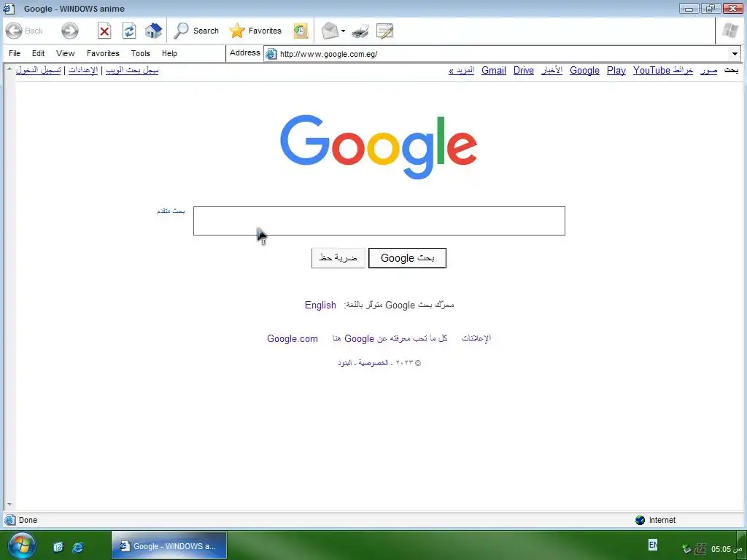This screenshot has height=560, width=747.
Task: Open the Play link
Action: [x=616, y=71]
